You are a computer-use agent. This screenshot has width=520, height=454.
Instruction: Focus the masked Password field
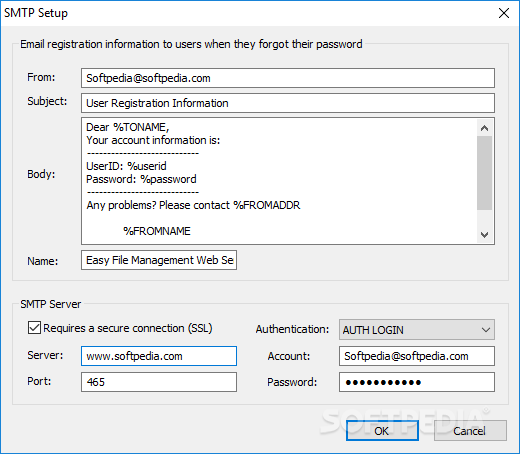coord(417,382)
